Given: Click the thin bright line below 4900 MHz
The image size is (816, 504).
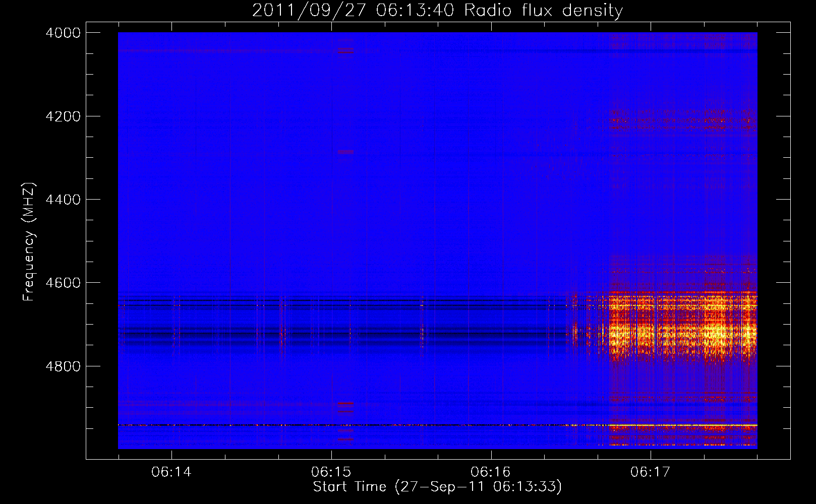Looking at the screenshot, I should click(438, 425).
